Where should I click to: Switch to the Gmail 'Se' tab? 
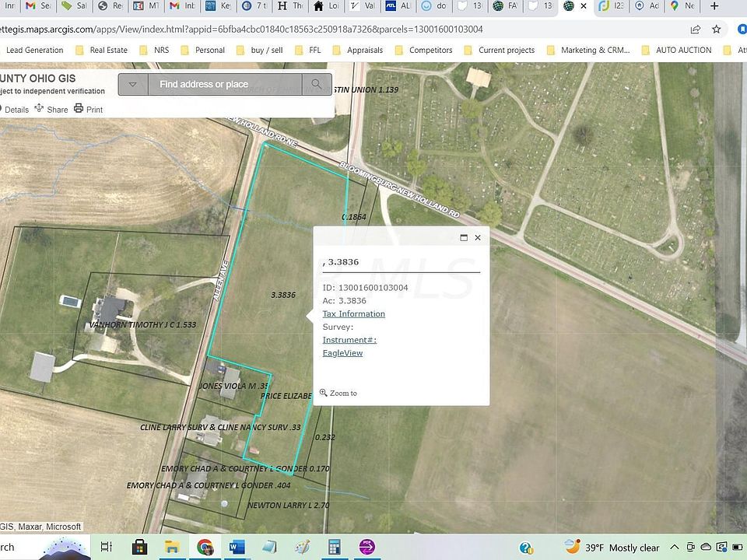coord(38,5)
